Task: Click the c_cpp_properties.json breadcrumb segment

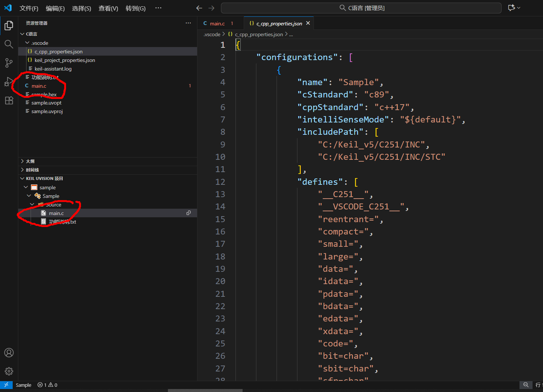Action: (x=259, y=34)
